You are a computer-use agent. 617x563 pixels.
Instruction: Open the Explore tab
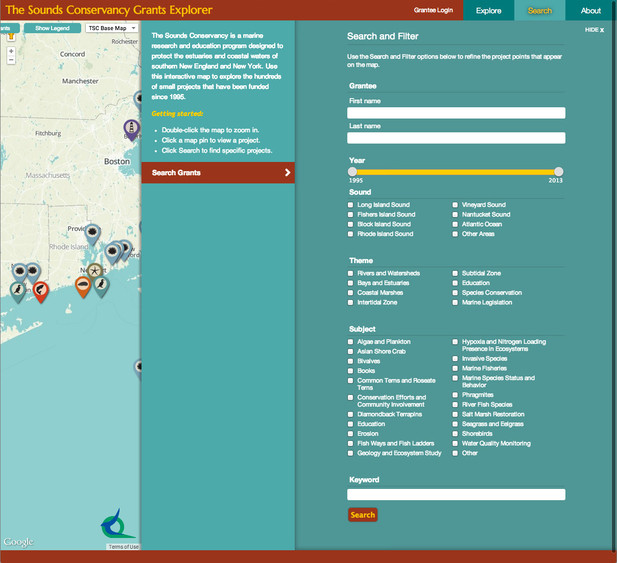pos(488,10)
